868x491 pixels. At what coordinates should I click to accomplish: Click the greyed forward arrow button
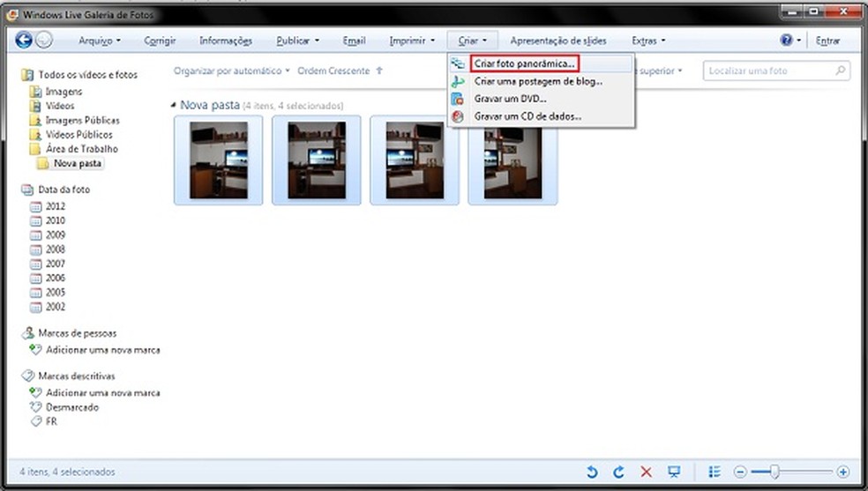coord(44,40)
